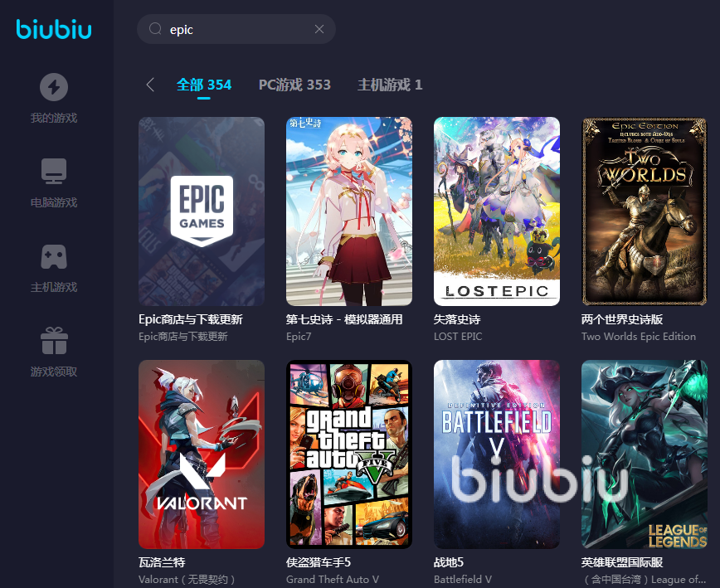Click the 英雄联盟国际服 game title
The image size is (720, 588).
click(622, 562)
